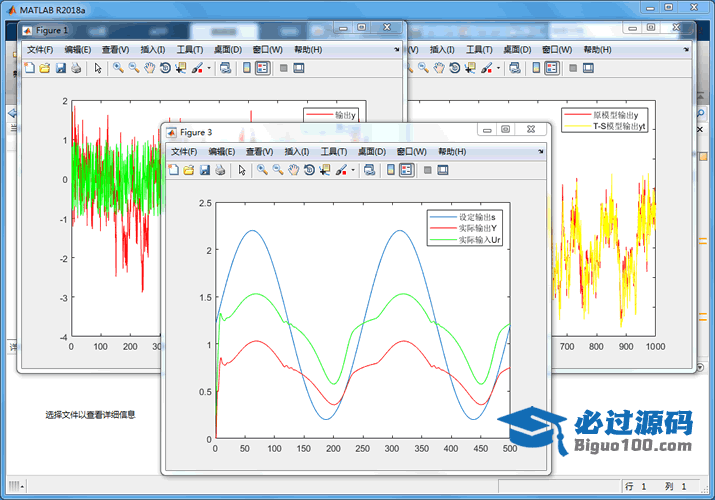Select Edit Plot arrow in Figure 1 toolbar
Image resolution: width=715 pixels, height=500 pixels.
pyautogui.click(x=98, y=68)
